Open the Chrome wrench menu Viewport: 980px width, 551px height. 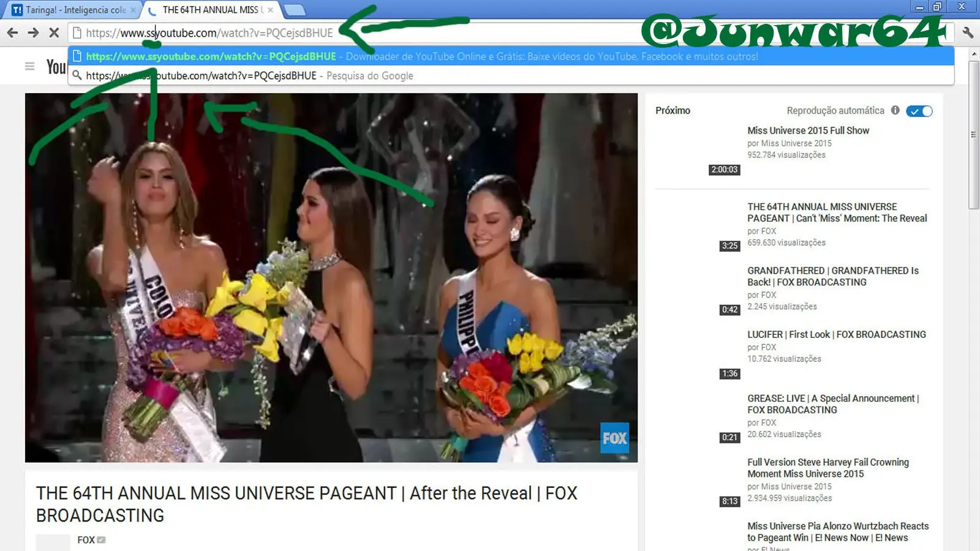pyautogui.click(x=968, y=32)
